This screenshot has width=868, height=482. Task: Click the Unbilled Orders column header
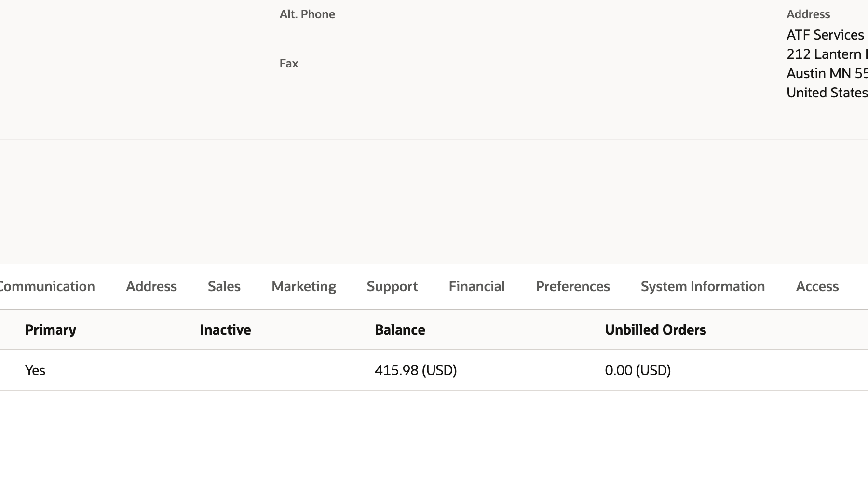point(655,330)
